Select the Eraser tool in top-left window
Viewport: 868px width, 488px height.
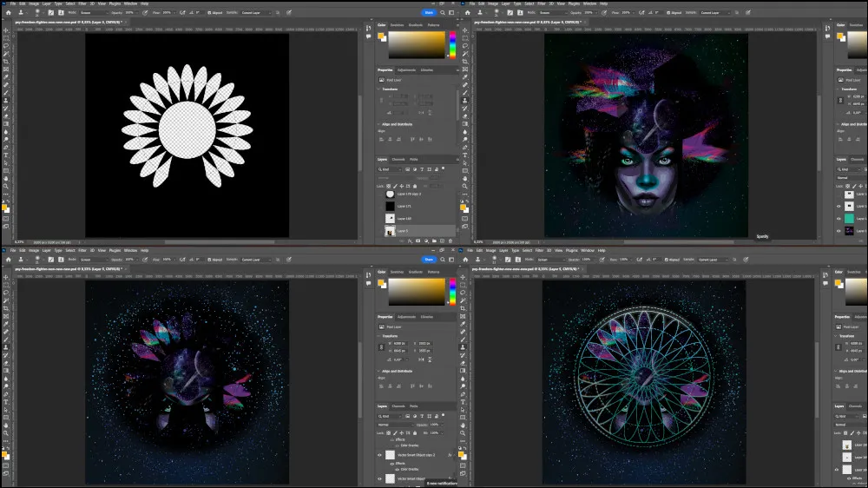(6, 115)
